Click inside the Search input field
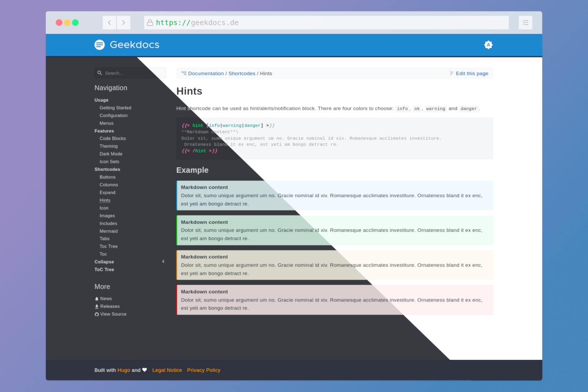Image resolution: width=588 pixels, height=392 pixels. pos(129,73)
